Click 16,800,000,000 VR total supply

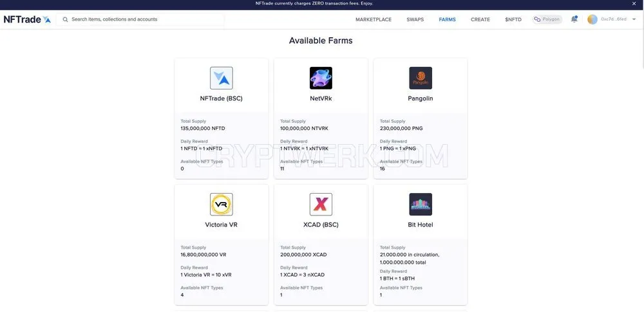(x=204, y=255)
